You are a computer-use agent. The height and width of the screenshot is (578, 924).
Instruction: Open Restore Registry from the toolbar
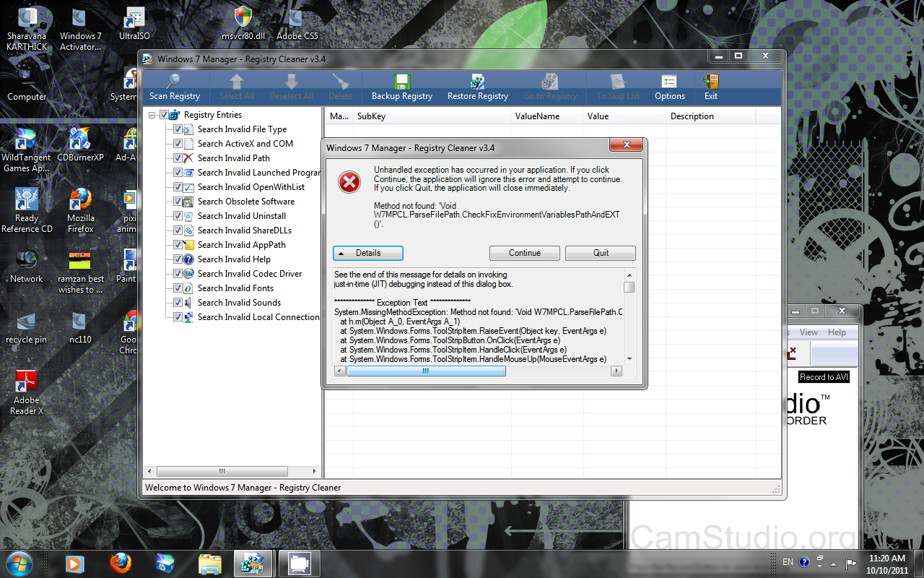[478, 87]
